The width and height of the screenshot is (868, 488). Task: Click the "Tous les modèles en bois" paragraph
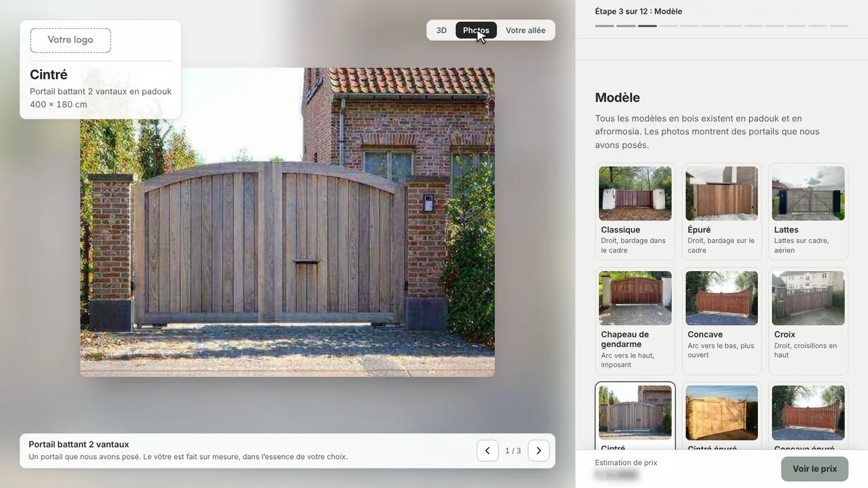[x=708, y=131]
